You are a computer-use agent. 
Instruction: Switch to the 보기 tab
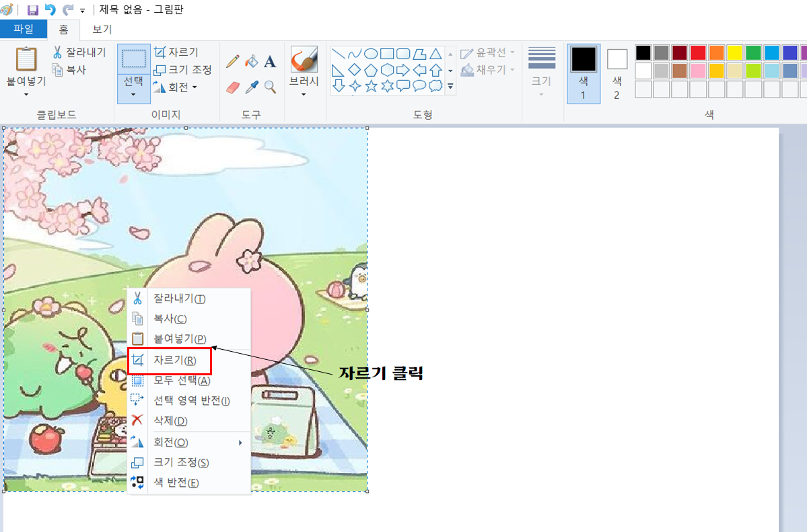coord(102,30)
